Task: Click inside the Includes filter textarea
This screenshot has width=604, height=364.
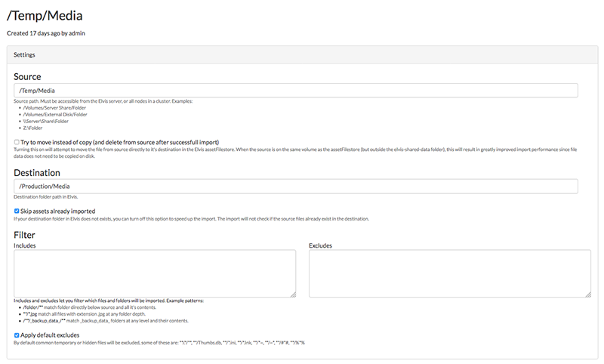Action: 155,273
